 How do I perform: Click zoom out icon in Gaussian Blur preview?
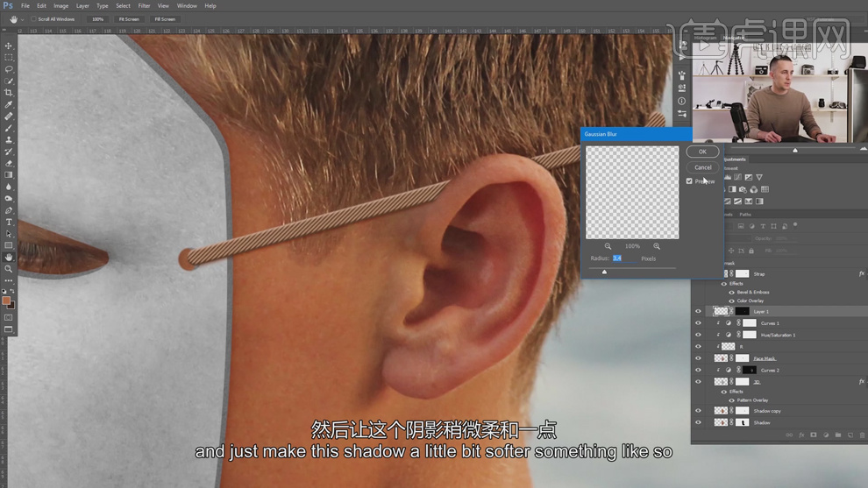pos(608,246)
